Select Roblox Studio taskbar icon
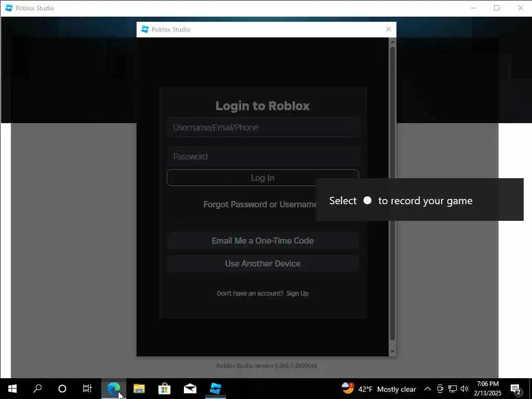Image resolution: width=532 pixels, height=399 pixels. (x=216, y=389)
